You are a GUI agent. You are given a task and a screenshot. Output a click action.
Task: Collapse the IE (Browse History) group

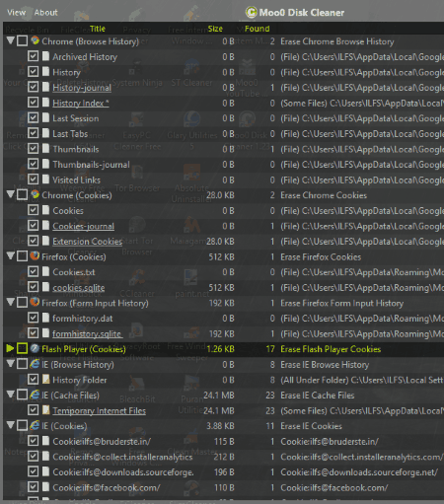tap(11, 364)
